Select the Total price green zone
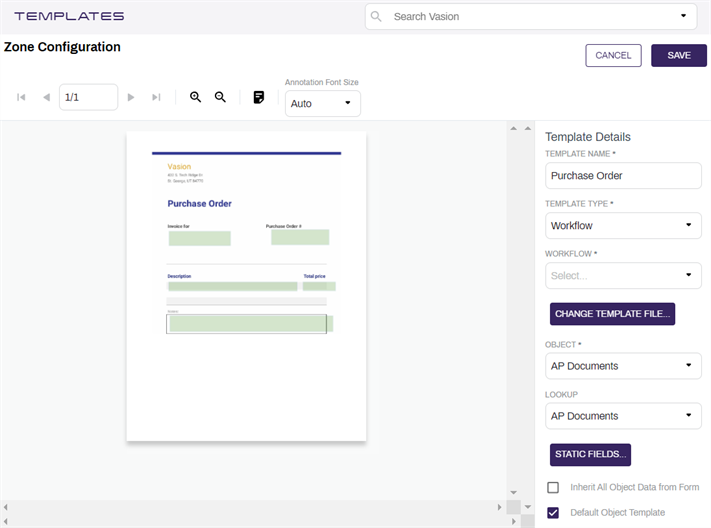The width and height of the screenshot is (711, 528). (x=319, y=286)
